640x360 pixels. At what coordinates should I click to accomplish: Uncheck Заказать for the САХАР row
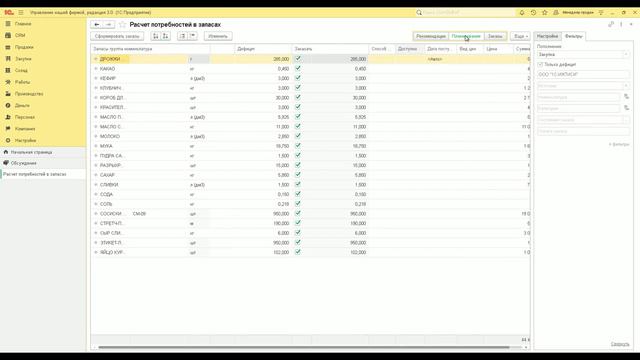(x=298, y=175)
